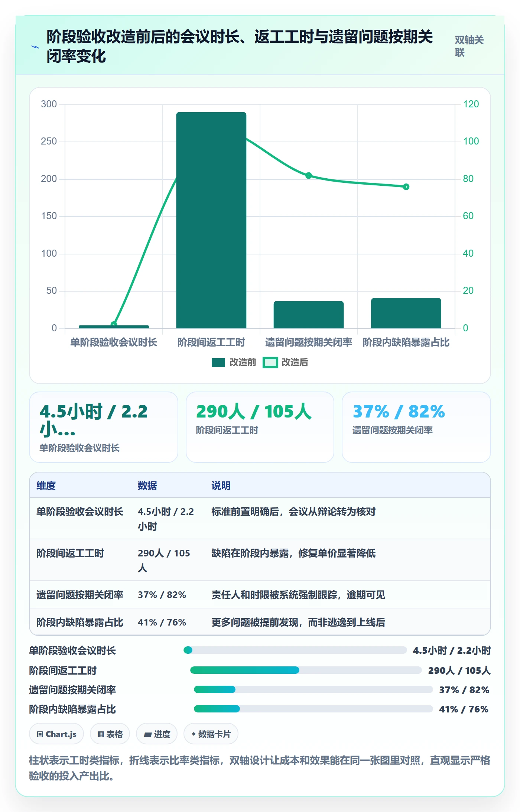This screenshot has height=812, width=520.
Task: Select the Chart.js tag chip
Action: (x=56, y=734)
